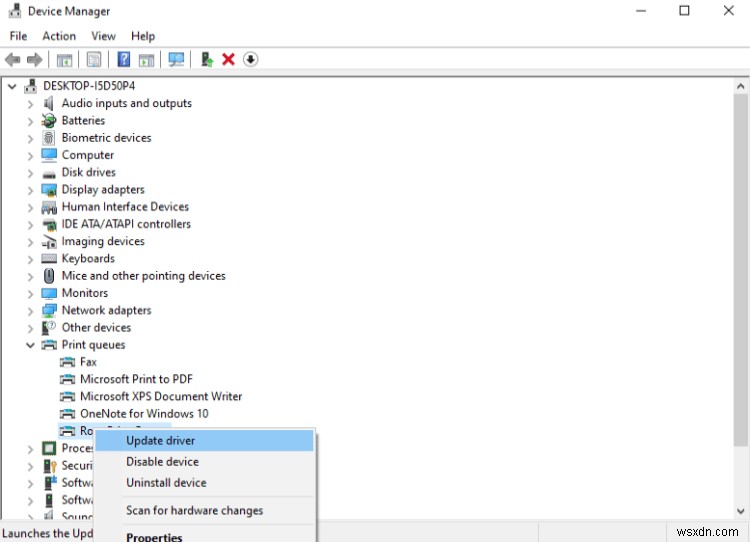Open the View menu
The width and height of the screenshot is (750, 542).
tap(103, 36)
